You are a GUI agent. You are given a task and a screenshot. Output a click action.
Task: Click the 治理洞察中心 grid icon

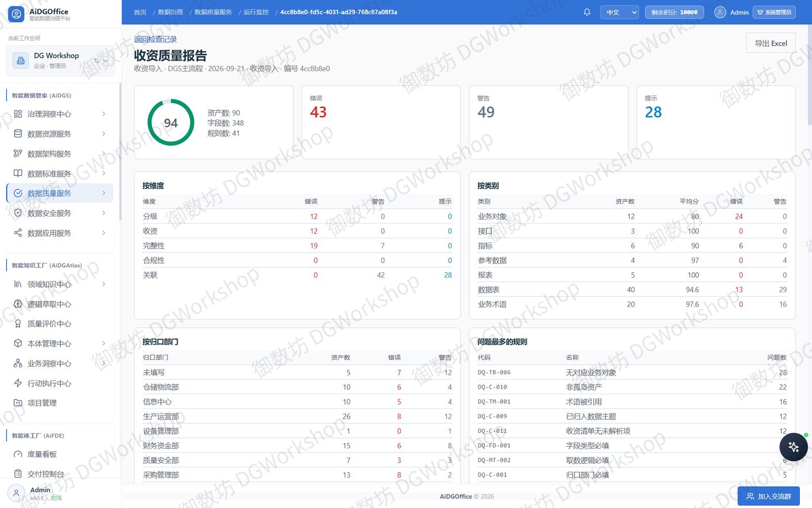click(x=18, y=114)
